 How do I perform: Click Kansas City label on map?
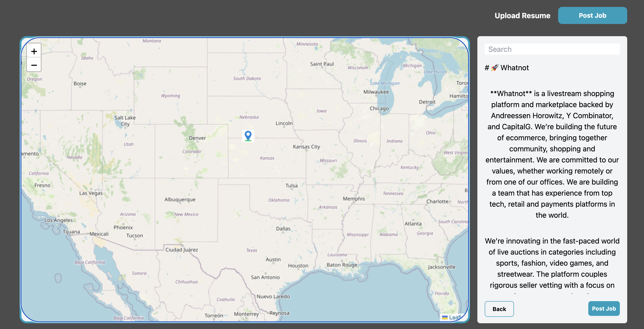point(306,147)
